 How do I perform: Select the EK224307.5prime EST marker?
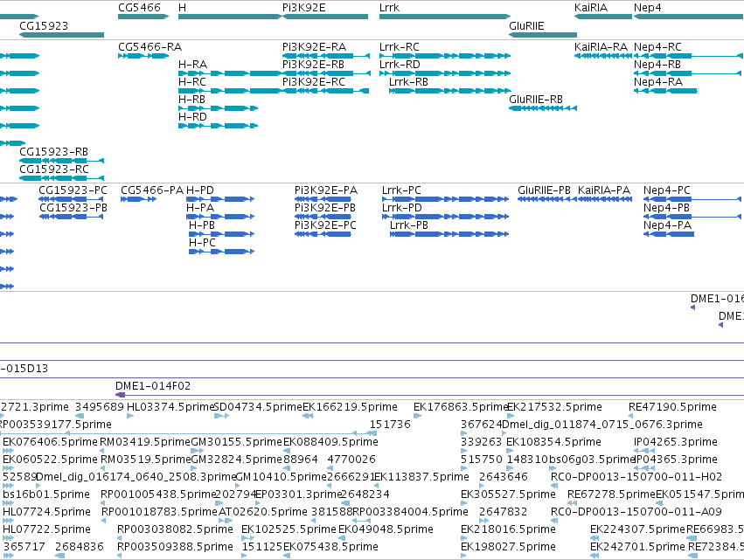(595, 539)
